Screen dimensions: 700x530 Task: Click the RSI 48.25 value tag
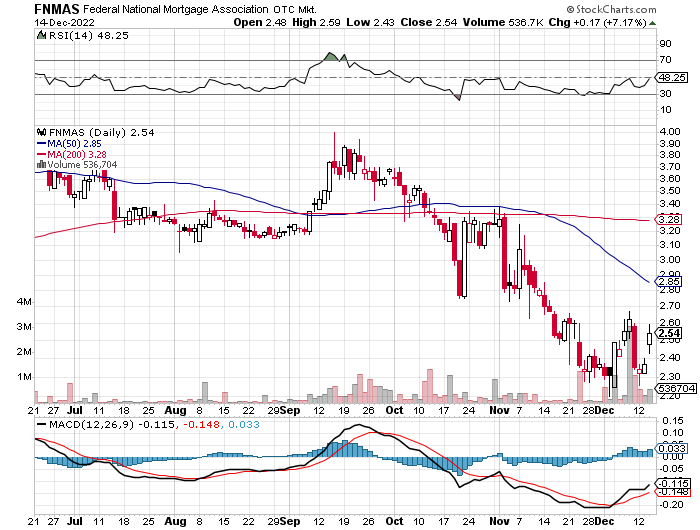[672, 77]
